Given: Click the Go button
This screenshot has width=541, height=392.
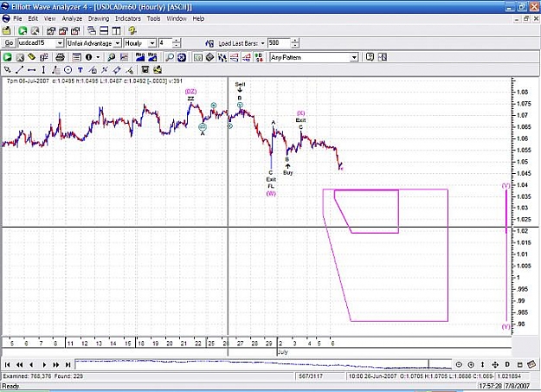Looking at the screenshot, I should (9, 43).
